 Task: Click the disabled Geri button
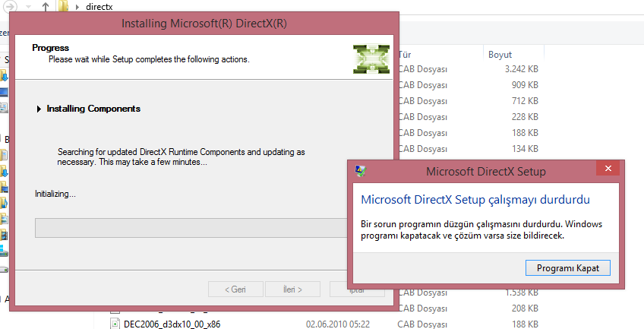coord(235,289)
